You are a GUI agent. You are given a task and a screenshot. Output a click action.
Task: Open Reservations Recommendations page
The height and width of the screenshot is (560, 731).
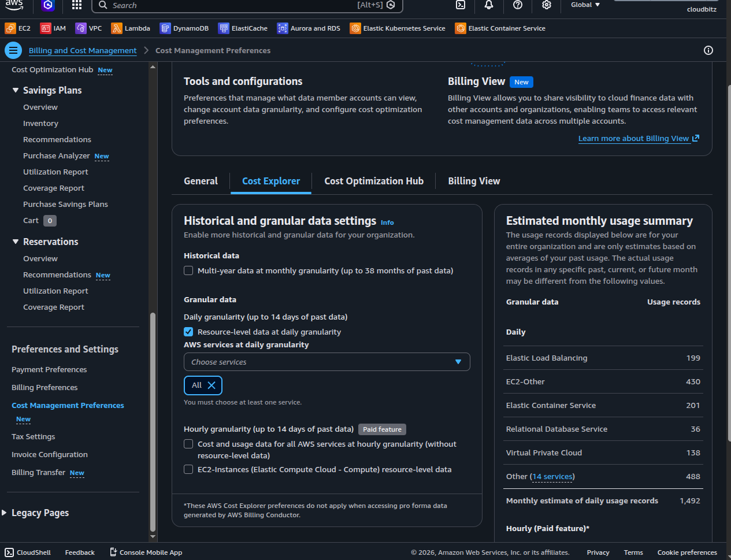tap(57, 275)
